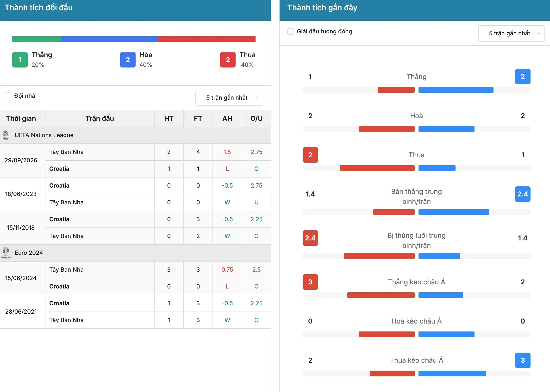Click the Thời gian column header
The height and width of the screenshot is (392, 550).
[21, 118]
